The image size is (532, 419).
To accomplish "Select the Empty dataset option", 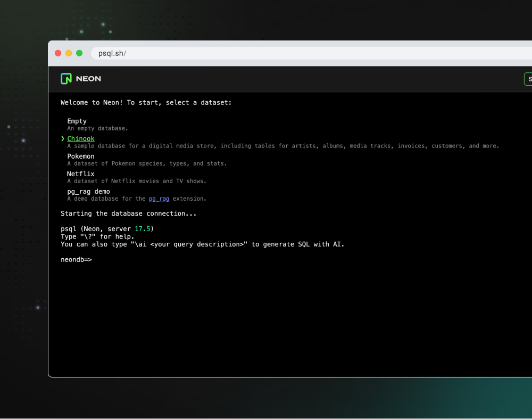I will [77, 121].
